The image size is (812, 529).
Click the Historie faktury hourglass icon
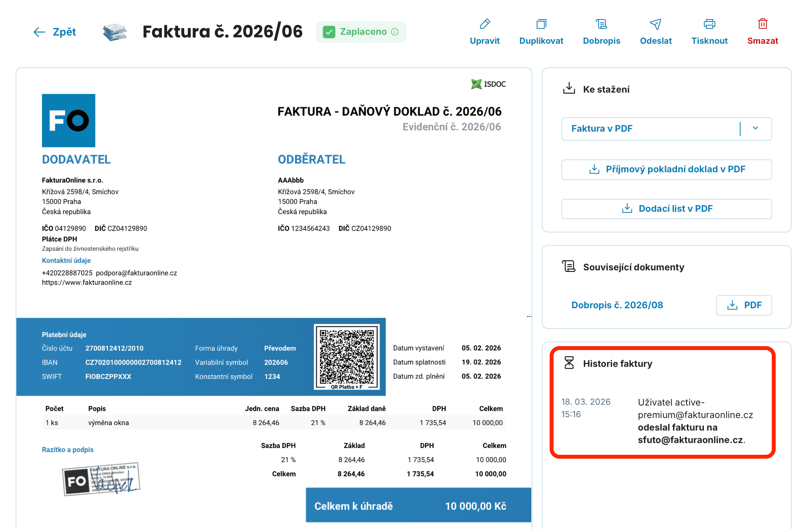point(569,363)
